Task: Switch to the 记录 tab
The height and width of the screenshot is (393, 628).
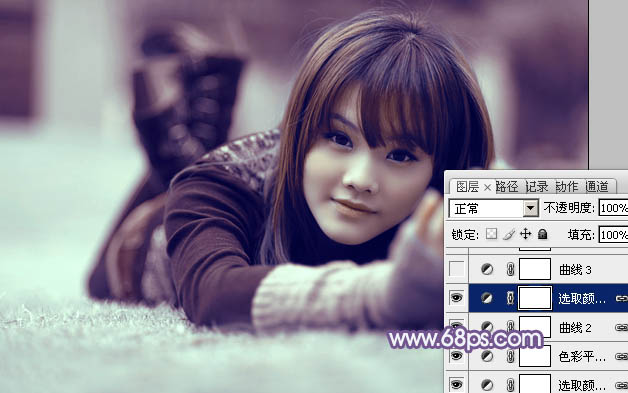Action: tap(537, 187)
